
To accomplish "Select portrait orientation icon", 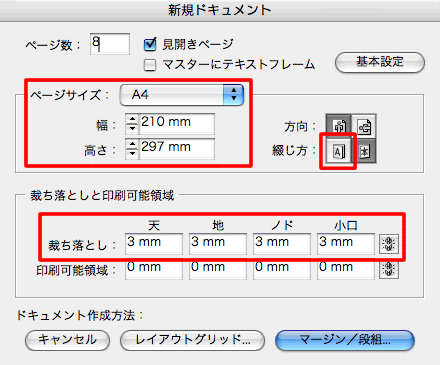I will point(339,125).
